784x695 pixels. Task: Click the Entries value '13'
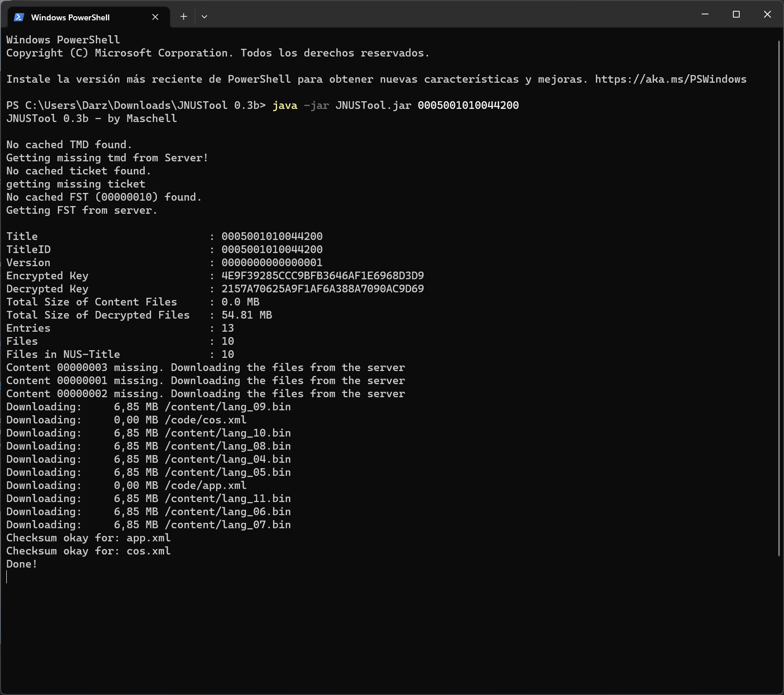tap(228, 328)
